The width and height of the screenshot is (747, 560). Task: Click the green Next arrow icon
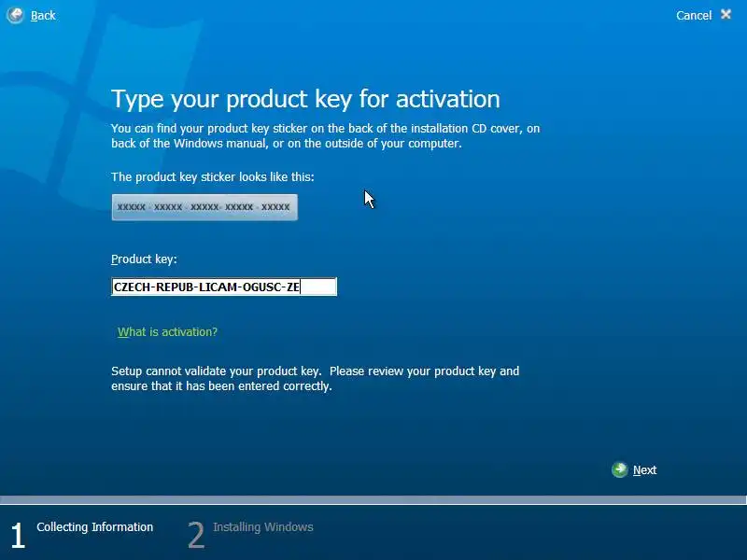pyautogui.click(x=620, y=470)
